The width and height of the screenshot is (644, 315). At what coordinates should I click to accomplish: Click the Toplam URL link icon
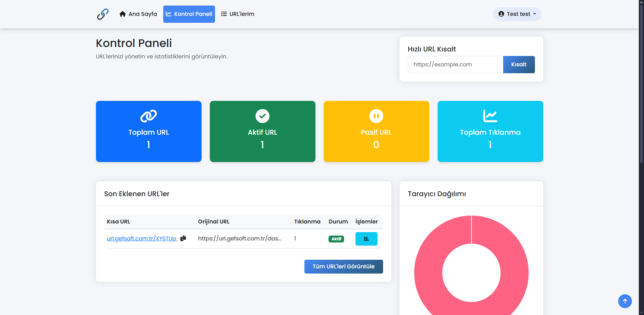point(149,116)
